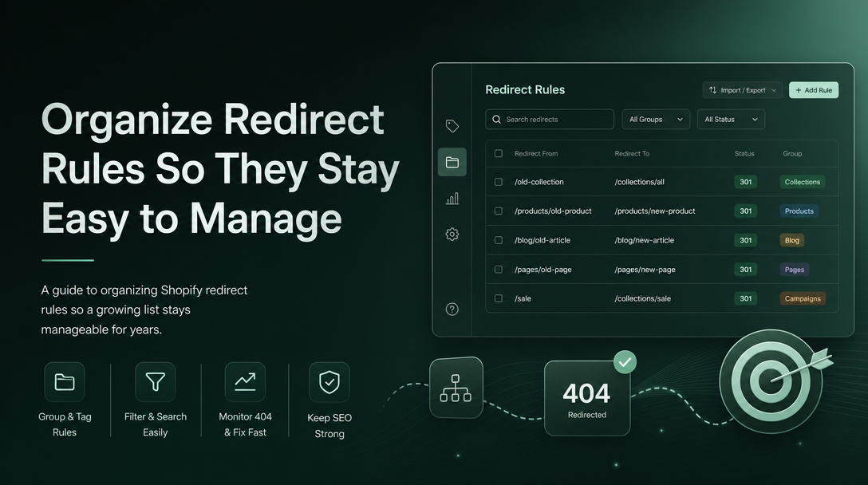Click the target bullseye icon
This screenshot has height=485, width=868.
pos(771,381)
